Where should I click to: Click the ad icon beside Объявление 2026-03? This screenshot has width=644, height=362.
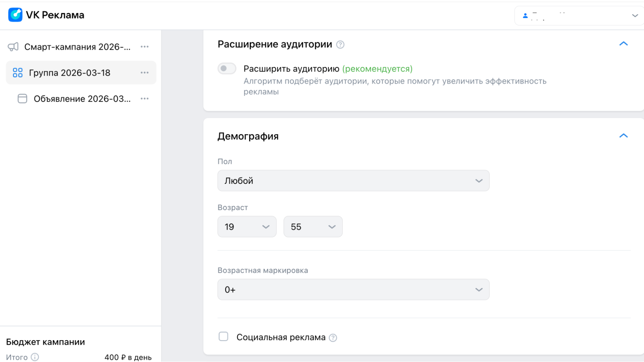(22, 99)
